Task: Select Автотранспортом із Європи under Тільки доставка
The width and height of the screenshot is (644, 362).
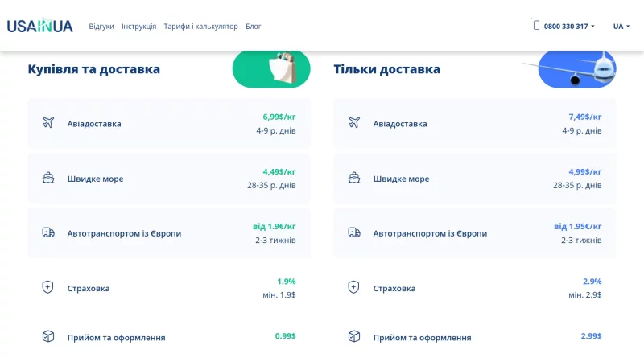Action: click(x=430, y=233)
